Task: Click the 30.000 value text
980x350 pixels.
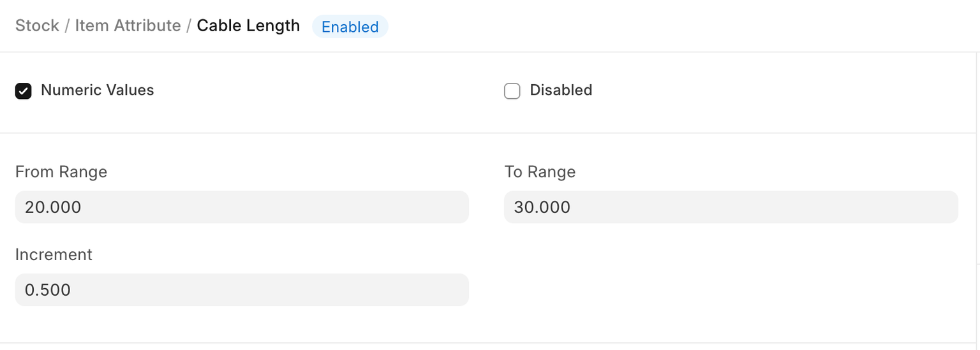Action: coord(542,207)
